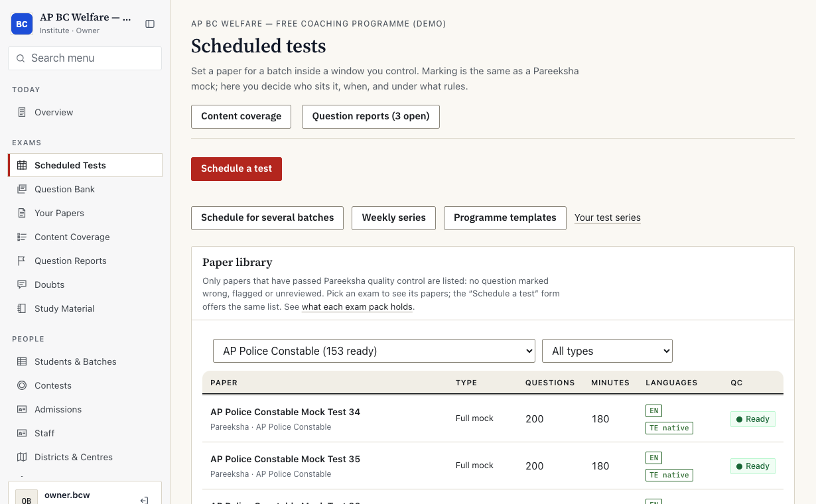Click the Question Reports flag icon
Viewport: 816px width, 504px height.
coord(22,261)
